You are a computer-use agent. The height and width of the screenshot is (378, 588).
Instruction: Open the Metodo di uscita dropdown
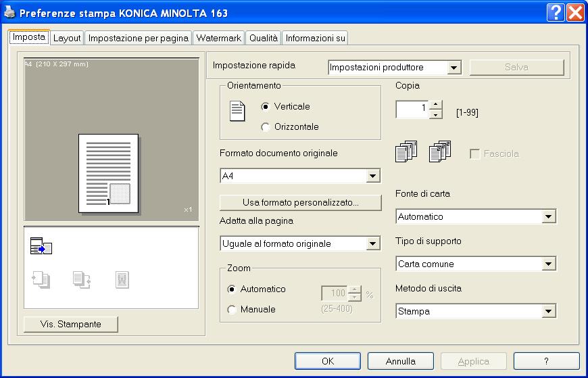pos(548,311)
